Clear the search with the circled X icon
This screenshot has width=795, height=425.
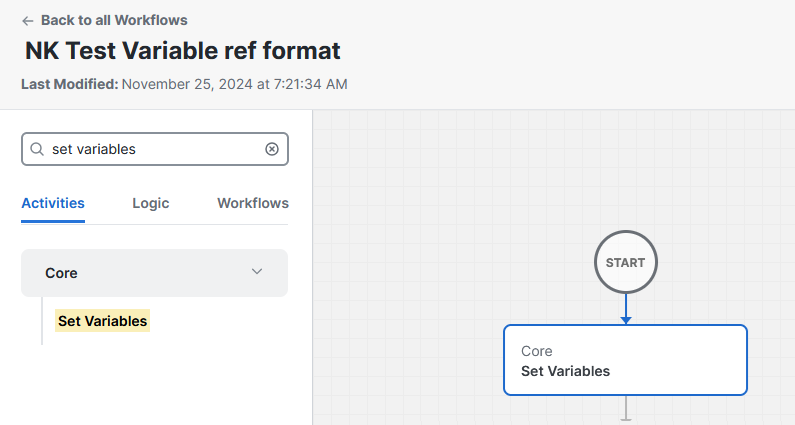(x=272, y=149)
